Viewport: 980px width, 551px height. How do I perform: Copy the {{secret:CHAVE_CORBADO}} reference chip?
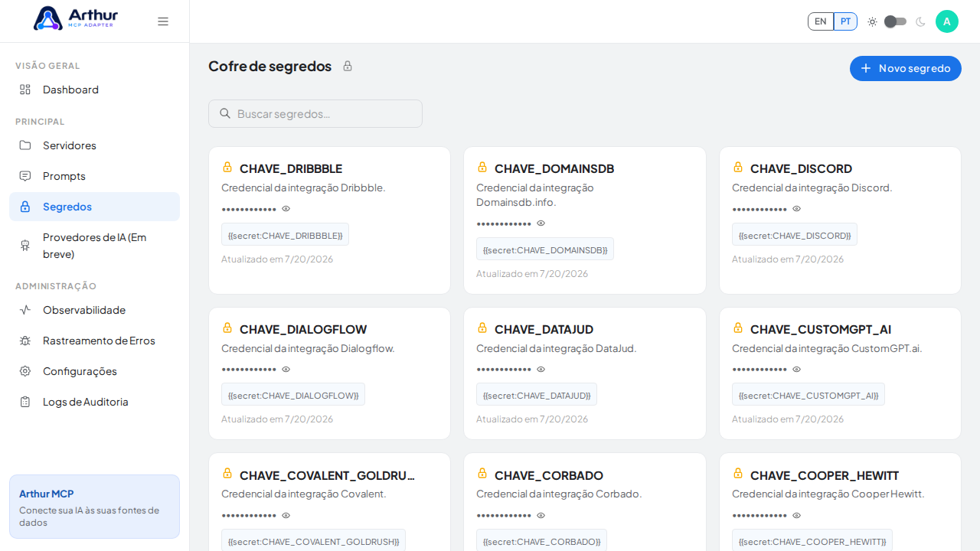541,541
